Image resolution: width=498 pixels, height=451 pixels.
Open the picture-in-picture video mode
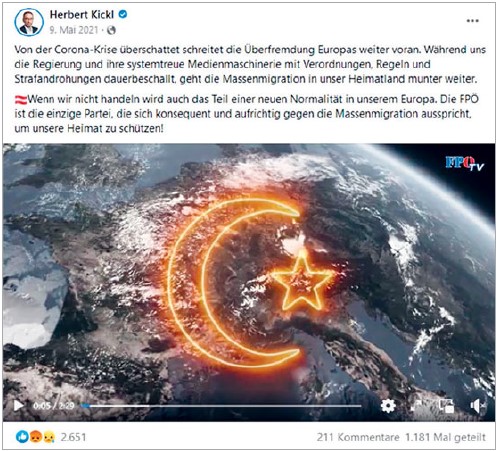tap(446, 406)
